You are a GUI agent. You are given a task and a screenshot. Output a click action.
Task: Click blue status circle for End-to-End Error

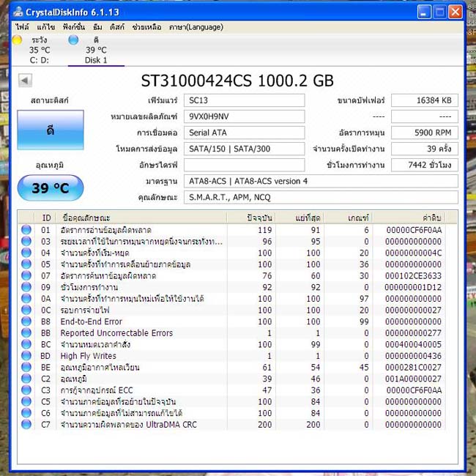(26, 321)
